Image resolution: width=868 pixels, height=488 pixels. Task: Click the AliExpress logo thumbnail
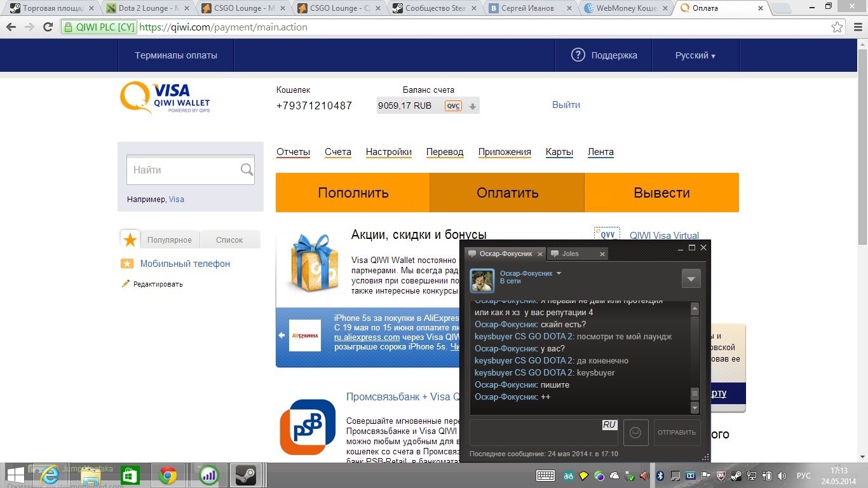point(305,335)
